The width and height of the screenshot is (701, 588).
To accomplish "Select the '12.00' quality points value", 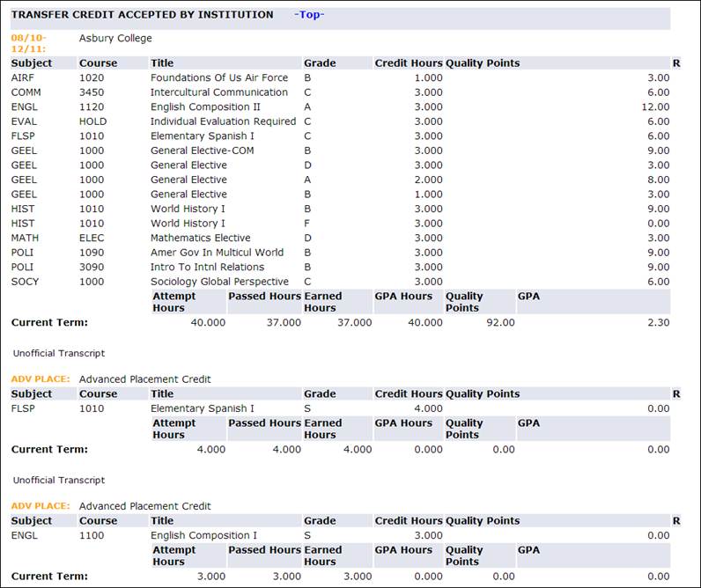I will pyautogui.click(x=655, y=107).
